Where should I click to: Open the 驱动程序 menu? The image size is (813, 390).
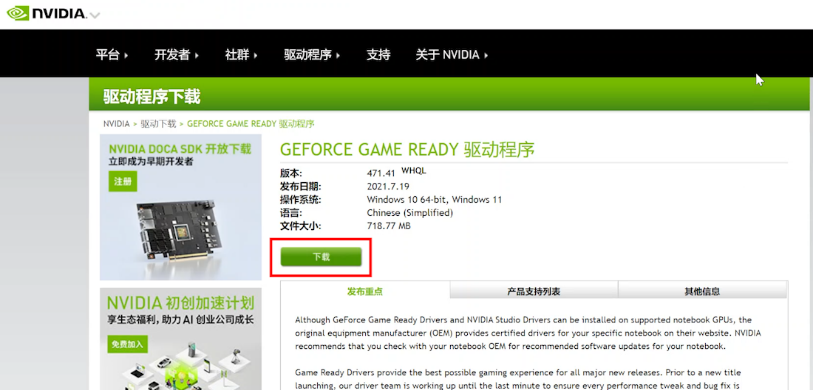(x=312, y=54)
